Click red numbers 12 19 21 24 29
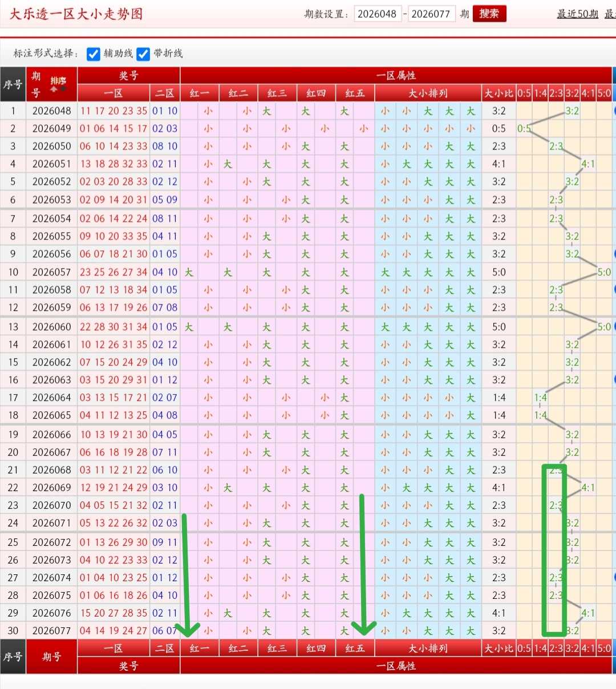Viewport: 616px width, 689px height. 114,488
